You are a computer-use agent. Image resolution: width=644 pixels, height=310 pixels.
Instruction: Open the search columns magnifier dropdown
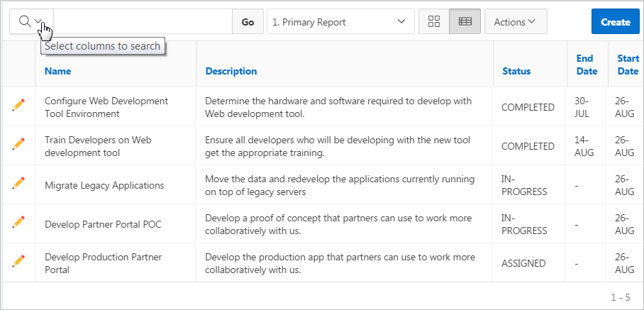(30, 22)
